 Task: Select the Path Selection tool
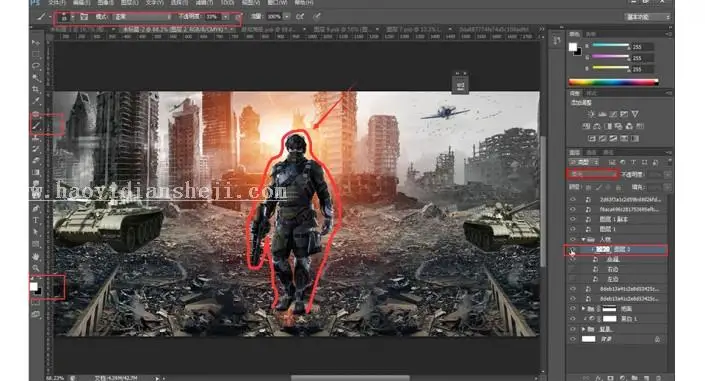coord(36,232)
